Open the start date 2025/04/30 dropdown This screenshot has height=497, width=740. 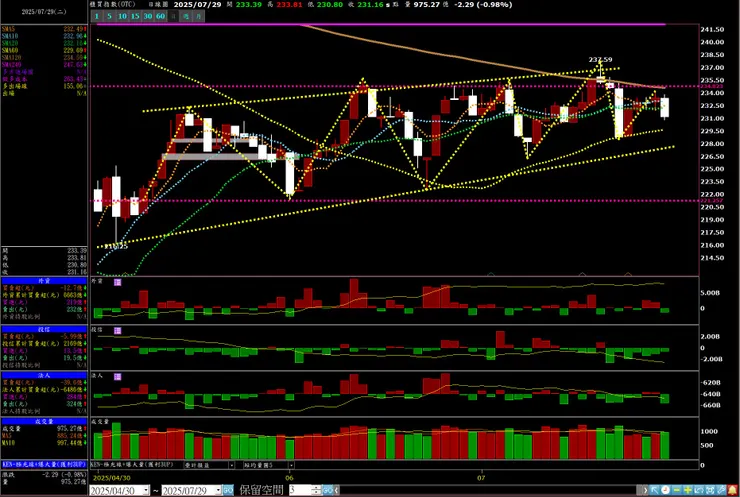pyautogui.click(x=146, y=490)
